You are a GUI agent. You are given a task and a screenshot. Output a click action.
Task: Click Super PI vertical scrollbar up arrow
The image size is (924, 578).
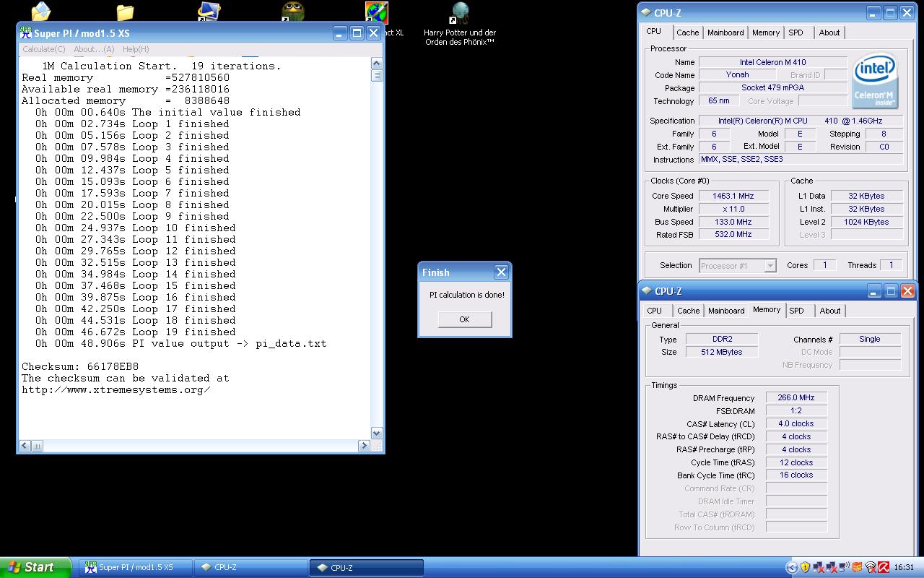coord(376,64)
